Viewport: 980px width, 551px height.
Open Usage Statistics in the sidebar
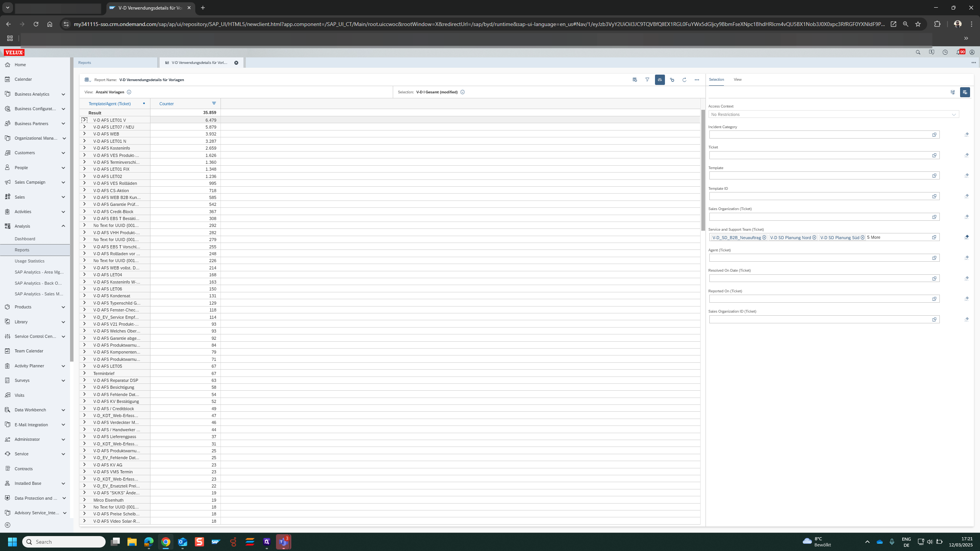pos(29,261)
